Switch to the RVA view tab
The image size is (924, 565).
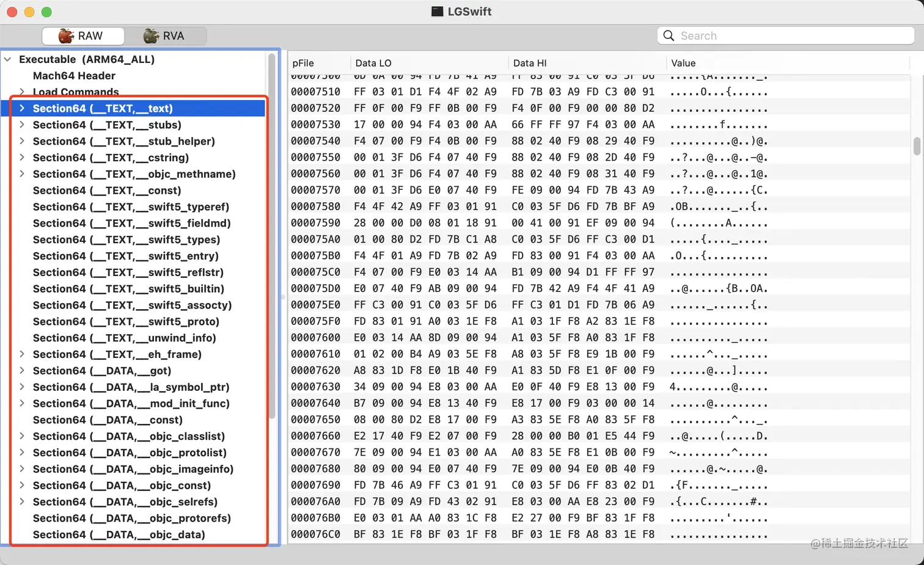[165, 36]
